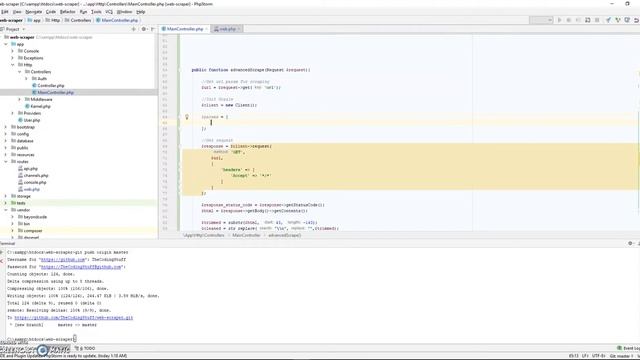The height and width of the screenshot is (360, 640).
Task: Open the Code menu
Action: point(51,12)
